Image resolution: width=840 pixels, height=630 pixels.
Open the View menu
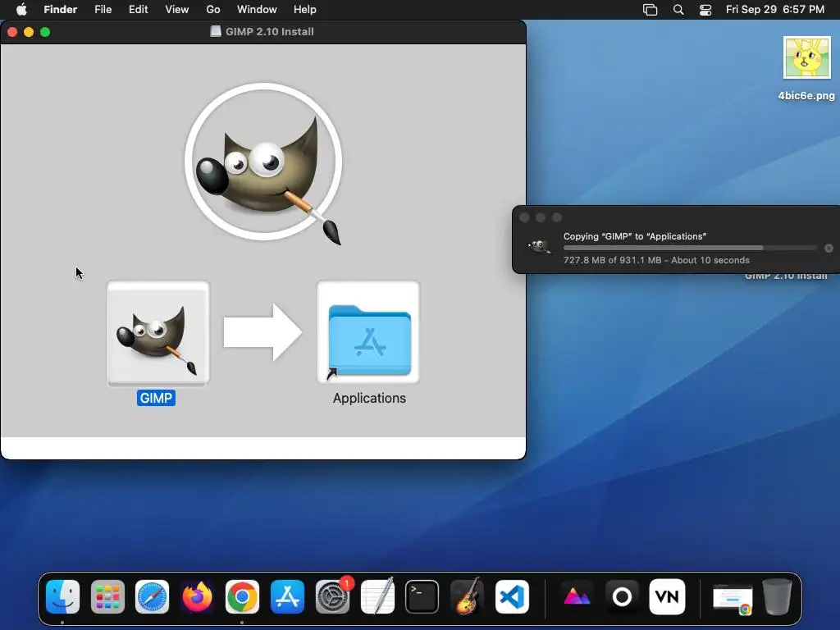(x=177, y=10)
